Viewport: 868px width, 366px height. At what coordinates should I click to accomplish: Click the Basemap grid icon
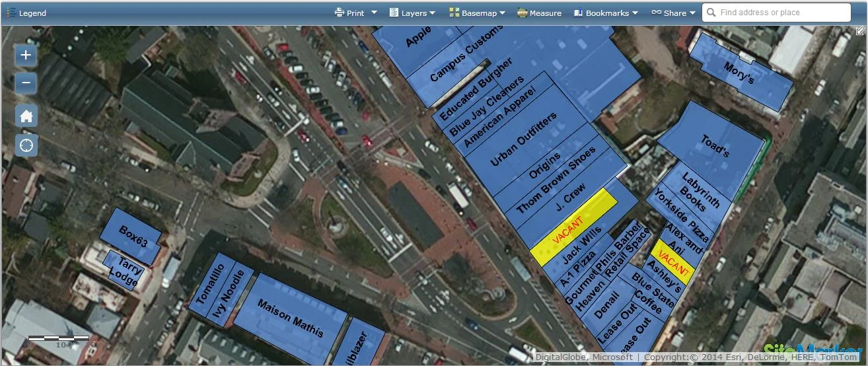(x=454, y=13)
